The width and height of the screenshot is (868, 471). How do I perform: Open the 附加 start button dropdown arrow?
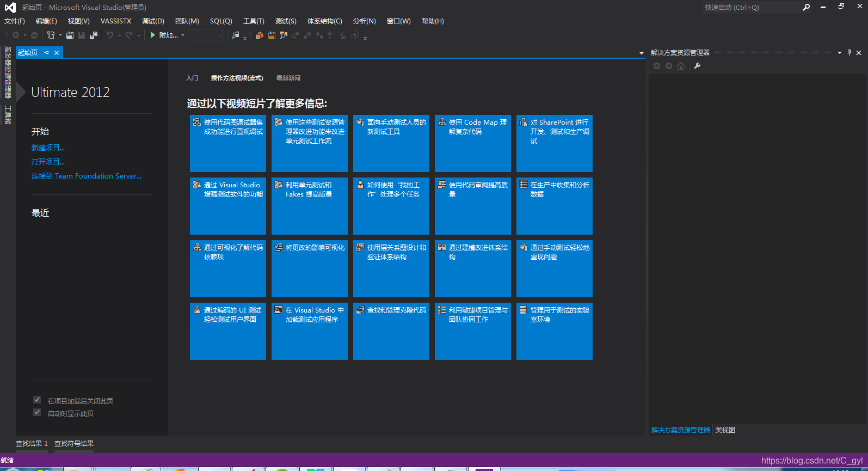tap(183, 35)
